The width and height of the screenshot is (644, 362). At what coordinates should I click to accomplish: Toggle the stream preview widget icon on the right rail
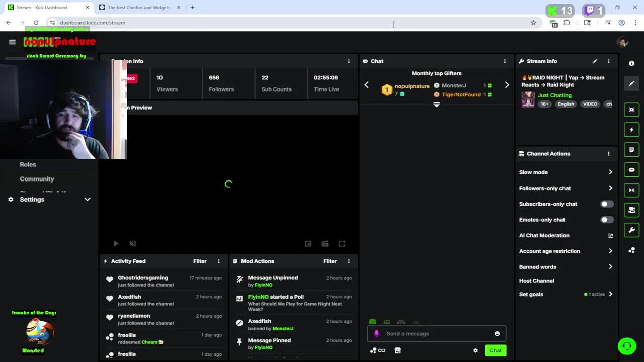point(631,110)
